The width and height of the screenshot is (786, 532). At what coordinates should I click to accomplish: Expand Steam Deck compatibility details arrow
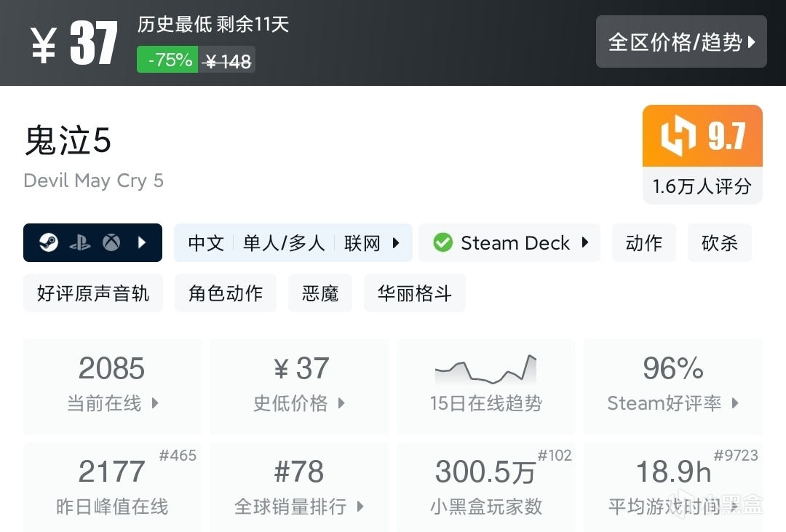[585, 242]
